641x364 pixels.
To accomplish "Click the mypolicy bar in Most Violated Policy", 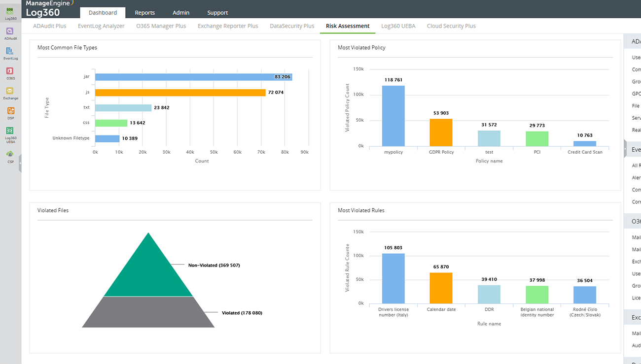I will click(x=393, y=116).
